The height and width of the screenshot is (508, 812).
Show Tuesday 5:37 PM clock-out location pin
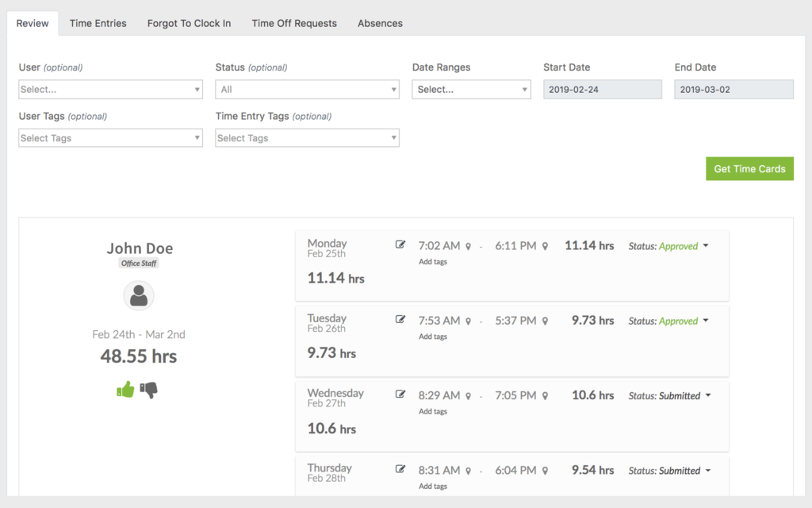click(545, 321)
